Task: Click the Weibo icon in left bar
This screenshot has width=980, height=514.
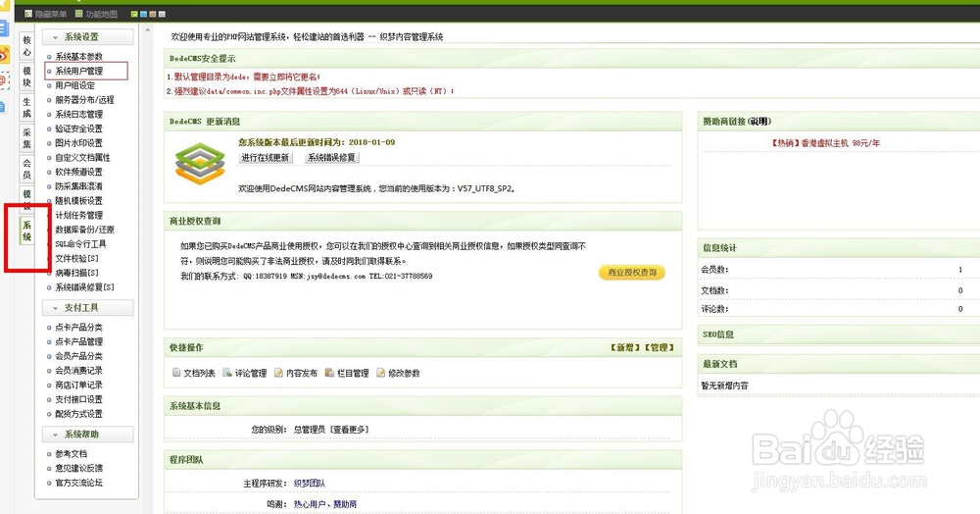Action: pyautogui.click(x=4, y=55)
